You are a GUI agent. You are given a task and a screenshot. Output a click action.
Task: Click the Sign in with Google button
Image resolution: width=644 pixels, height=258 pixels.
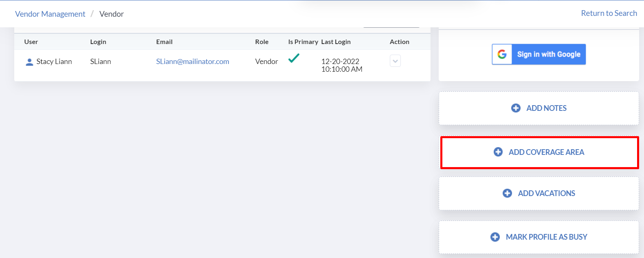tap(539, 54)
